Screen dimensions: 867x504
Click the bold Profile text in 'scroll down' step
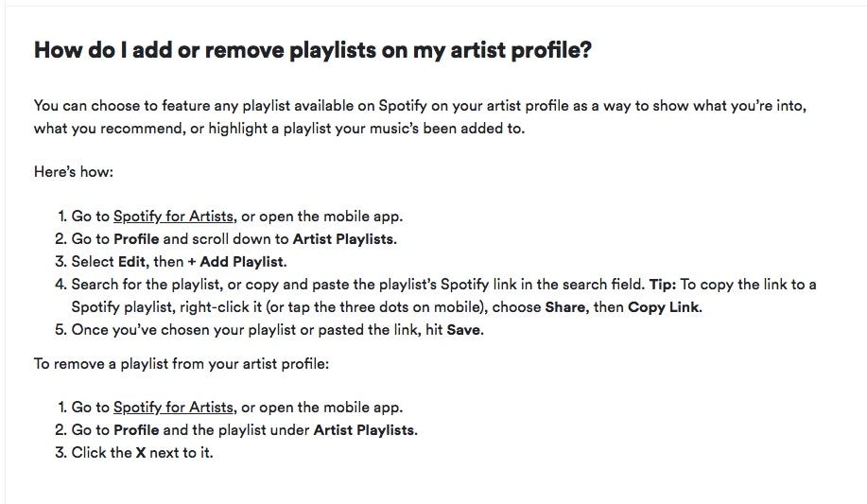(136, 239)
